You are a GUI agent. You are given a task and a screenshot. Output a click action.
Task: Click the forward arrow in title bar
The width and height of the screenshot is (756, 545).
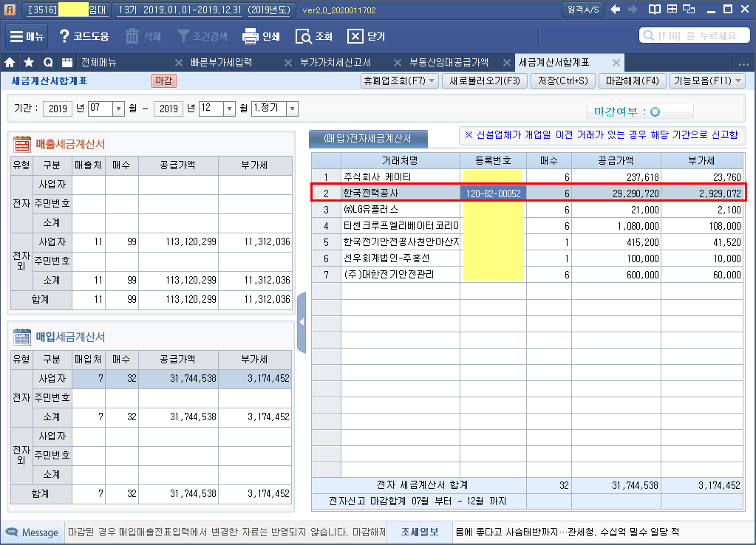pyautogui.click(x=633, y=9)
